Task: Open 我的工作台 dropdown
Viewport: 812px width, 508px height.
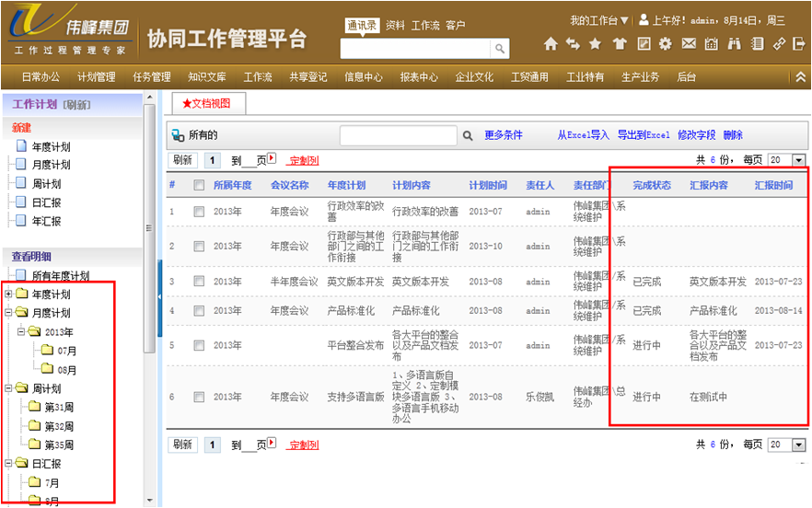Action: (599, 21)
